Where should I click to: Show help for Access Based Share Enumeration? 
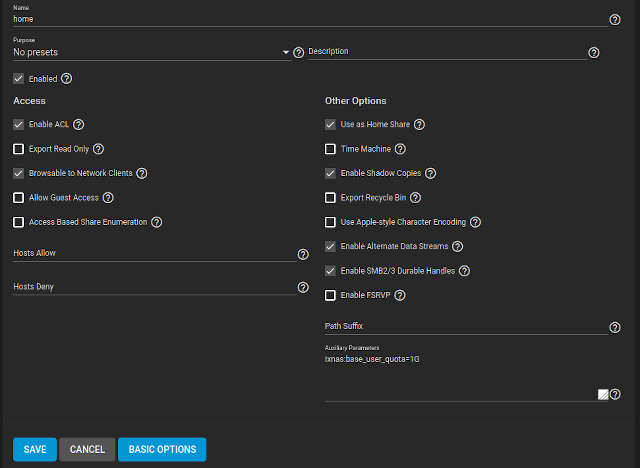157,222
